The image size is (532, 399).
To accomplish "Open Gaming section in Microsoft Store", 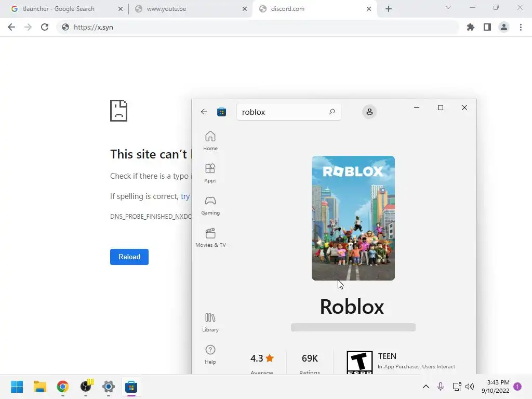I will (x=210, y=205).
